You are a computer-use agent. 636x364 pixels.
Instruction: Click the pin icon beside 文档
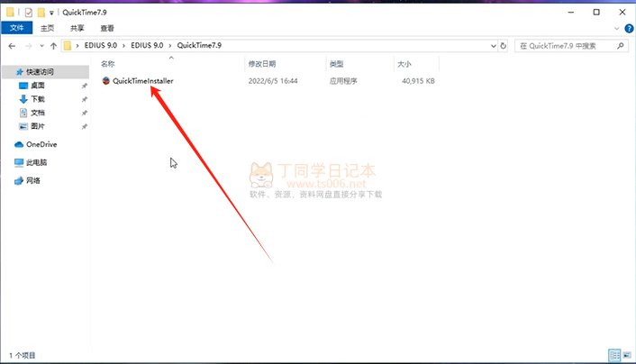tap(85, 113)
